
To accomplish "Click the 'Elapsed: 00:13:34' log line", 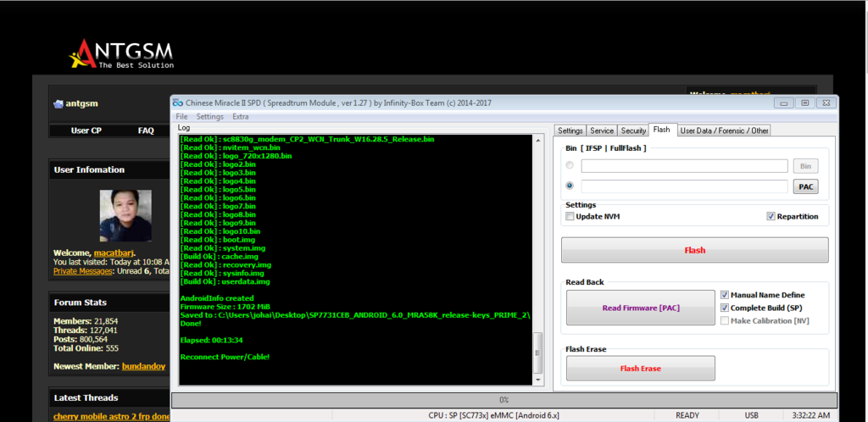I will coord(211,340).
